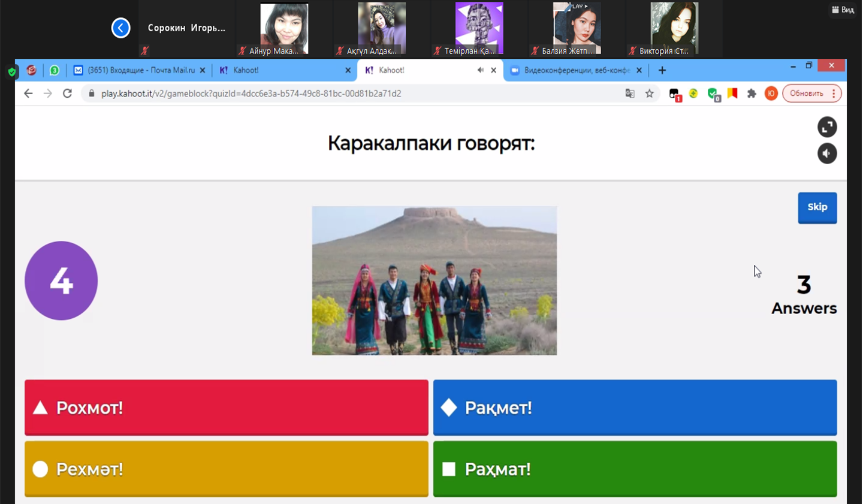Select the red answer Рохмот!

pyautogui.click(x=226, y=408)
